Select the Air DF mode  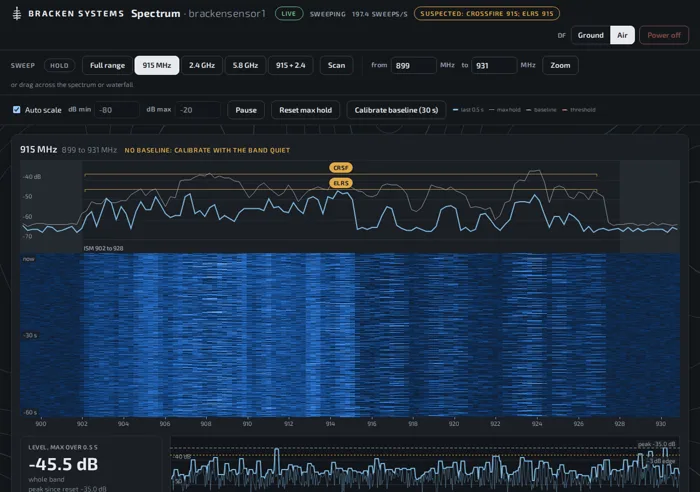click(622, 35)
